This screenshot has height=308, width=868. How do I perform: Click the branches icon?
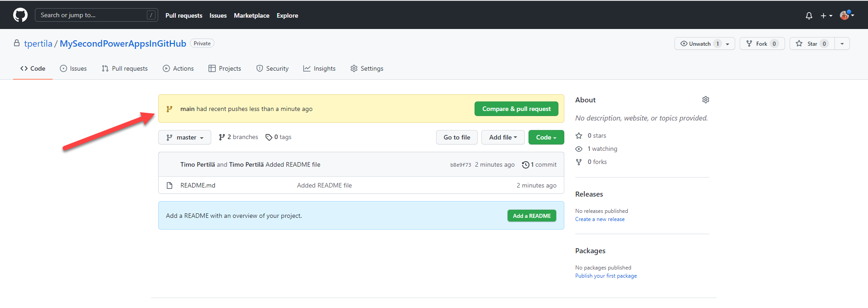point(222,137)
